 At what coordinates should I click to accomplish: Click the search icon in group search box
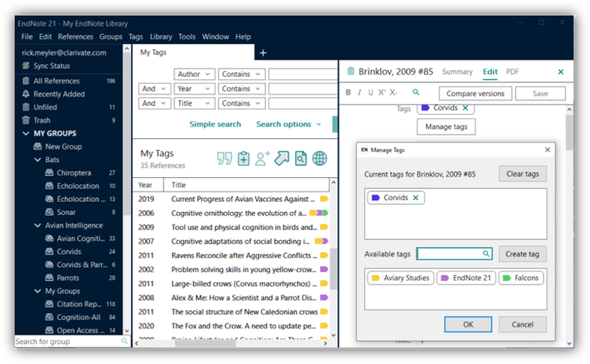click(x=124, y=341)
